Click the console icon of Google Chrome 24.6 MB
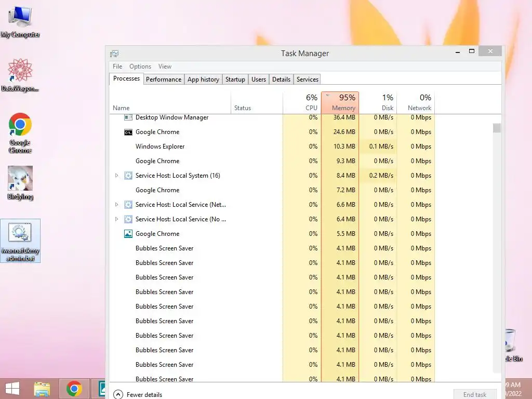 pyautogui.click(x=128, y=132)
